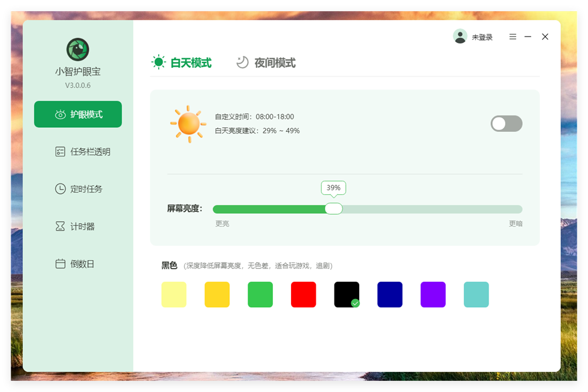Select the teal color swatch
Screen dimensions: 588x392
(x=476, y=294)
